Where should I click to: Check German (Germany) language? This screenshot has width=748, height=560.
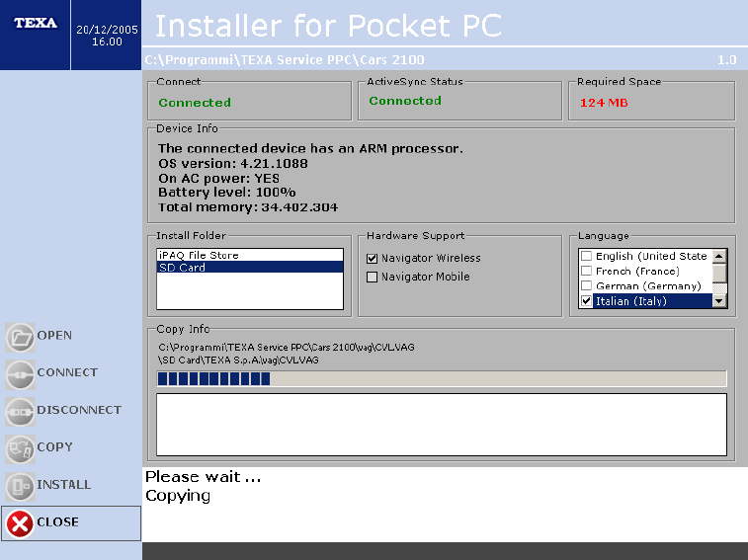pos(586,285)
